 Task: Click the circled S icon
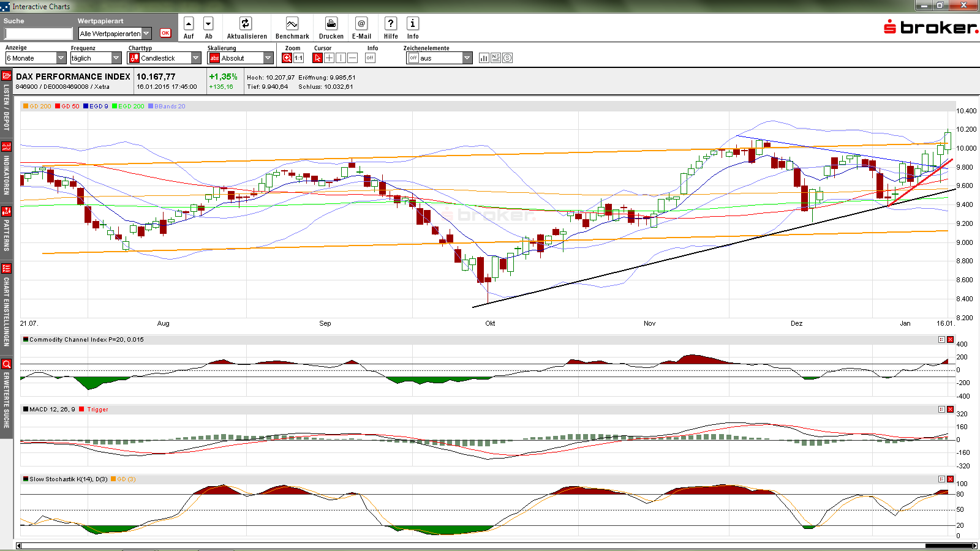pyautogui.click(x=507, y=58)
